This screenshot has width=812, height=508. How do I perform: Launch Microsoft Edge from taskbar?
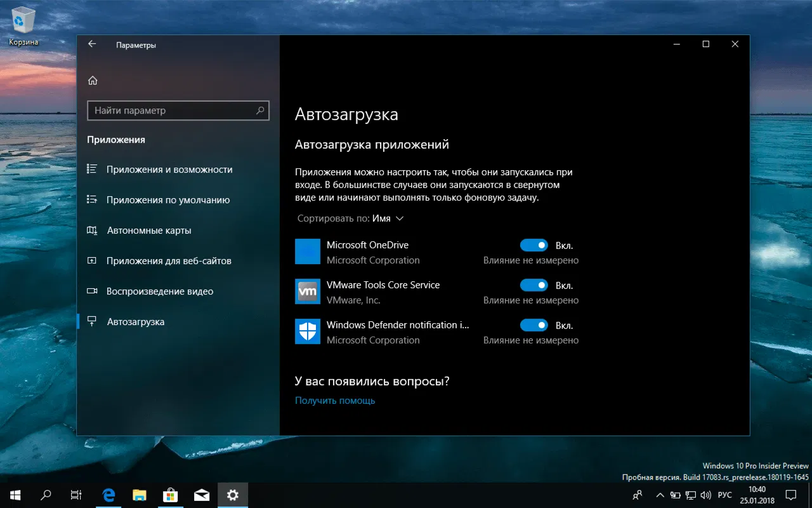[109, 495]
